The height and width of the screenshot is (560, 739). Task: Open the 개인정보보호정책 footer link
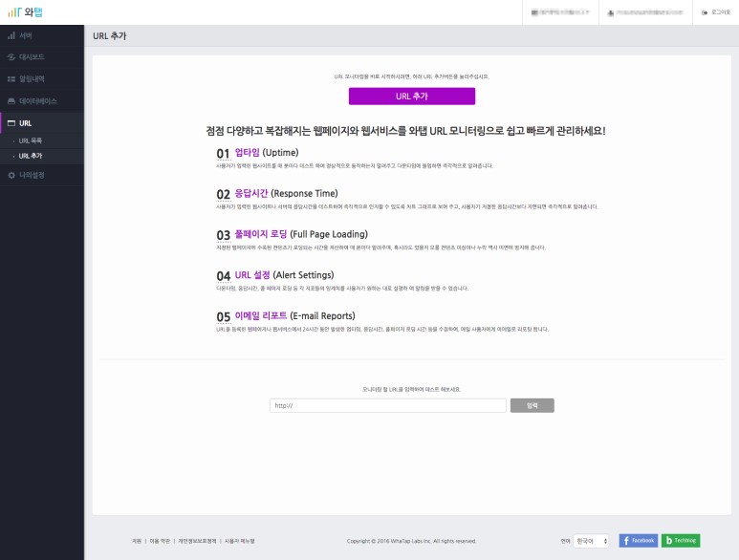pyautogui.click(x=197, y=542)
